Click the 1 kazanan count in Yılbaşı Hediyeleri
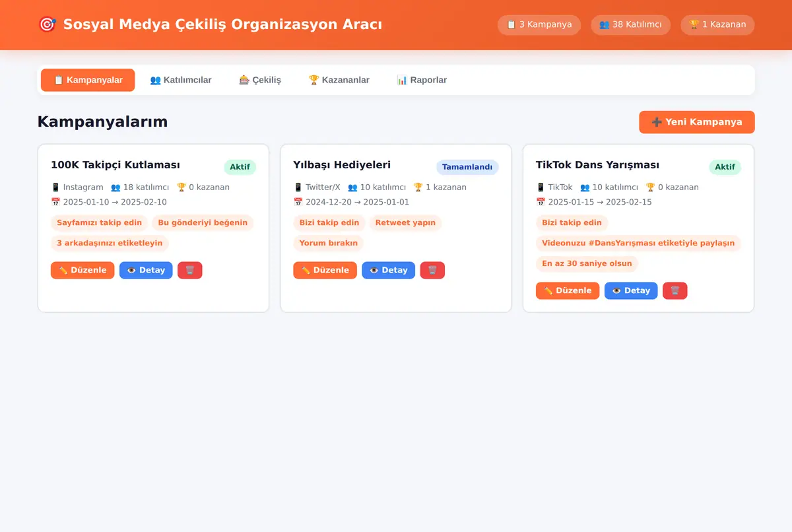 pyautogui.click(x=440, y=187)
